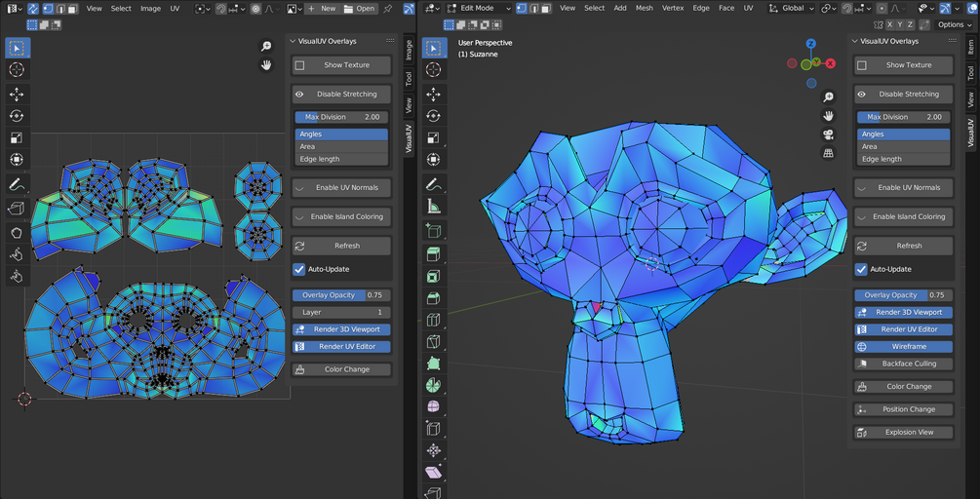The image size is (980, 499).
Task: Select the Smooth tool in the 3D Viewport
Action: click(434, 407)
